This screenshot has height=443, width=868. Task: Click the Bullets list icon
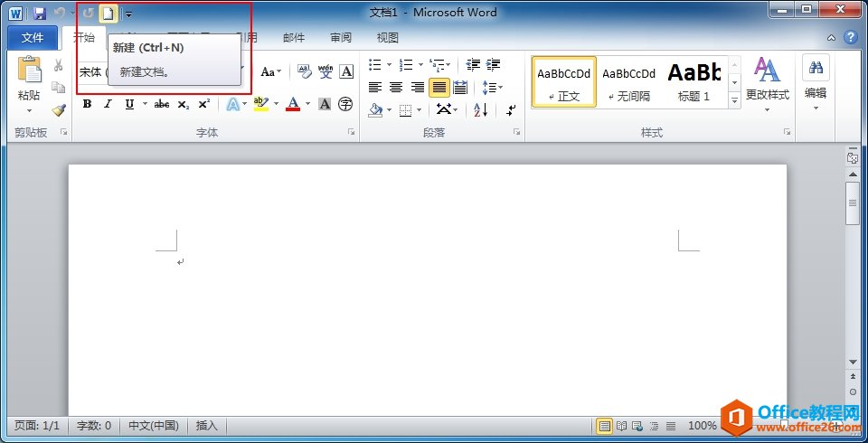[x=375, y=65]
